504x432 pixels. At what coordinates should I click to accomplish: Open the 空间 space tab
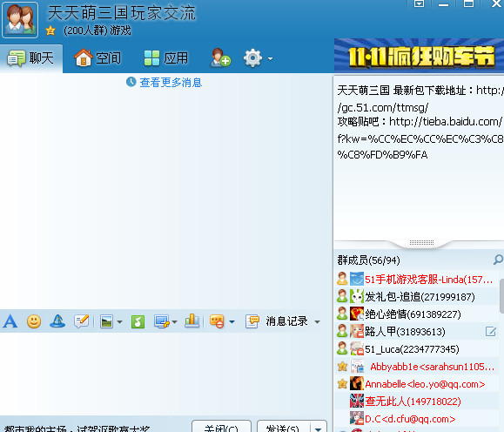point(97,58)
